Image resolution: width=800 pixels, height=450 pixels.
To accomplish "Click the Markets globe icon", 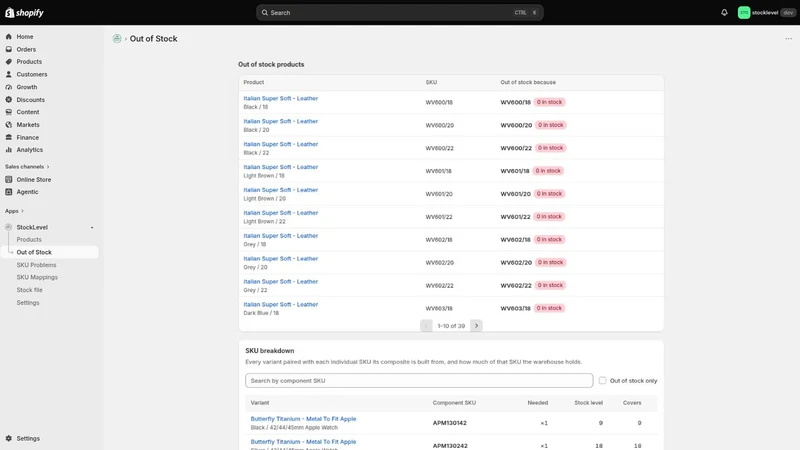I will tap(9, 124).
